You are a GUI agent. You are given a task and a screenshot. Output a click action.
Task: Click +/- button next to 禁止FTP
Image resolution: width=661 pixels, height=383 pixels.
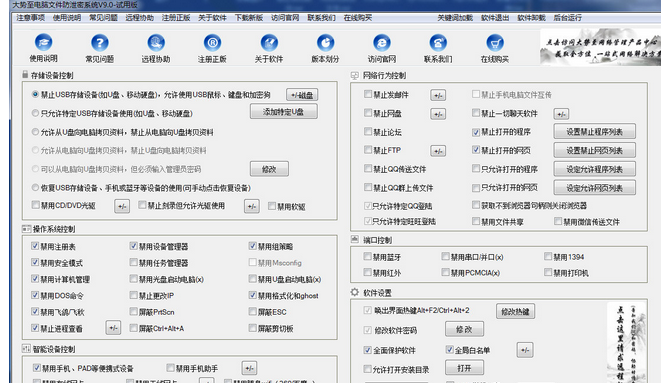(438, 151)
